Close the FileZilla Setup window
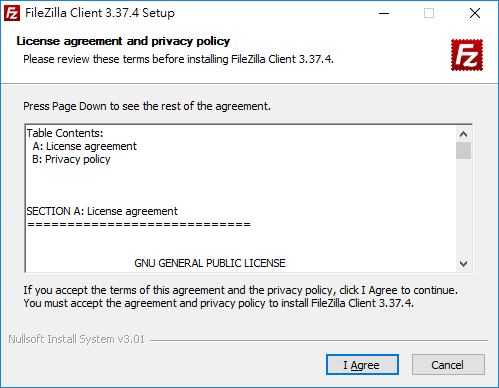499x388 pixels. [475, 13]
